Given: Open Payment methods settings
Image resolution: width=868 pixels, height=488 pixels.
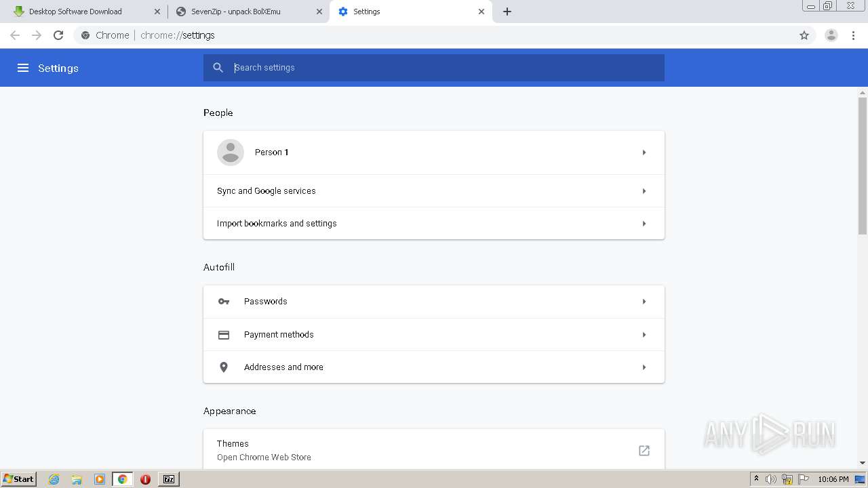Looking at the screenshot, I should coord(434,335).
